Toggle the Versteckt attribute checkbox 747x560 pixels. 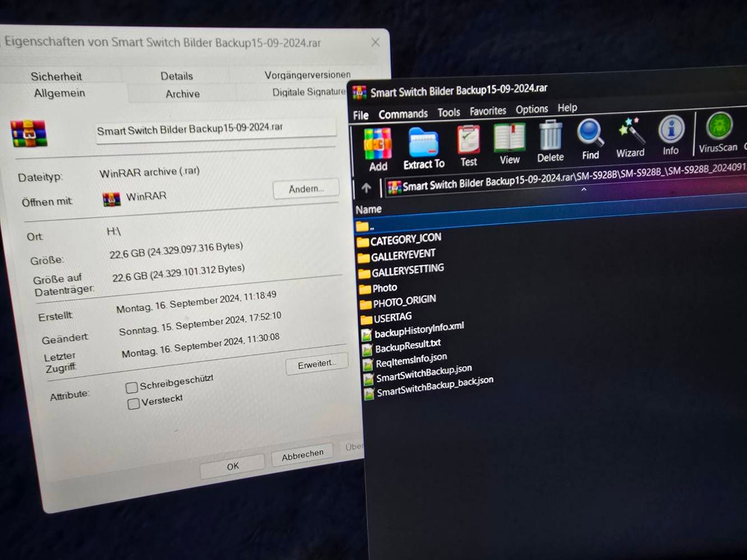tap(133, 403)
